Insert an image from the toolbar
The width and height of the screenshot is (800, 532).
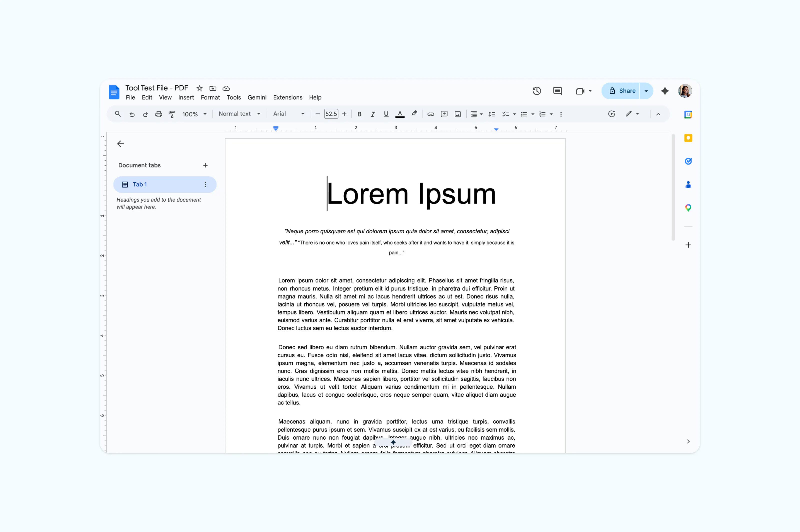coord(458,114)
